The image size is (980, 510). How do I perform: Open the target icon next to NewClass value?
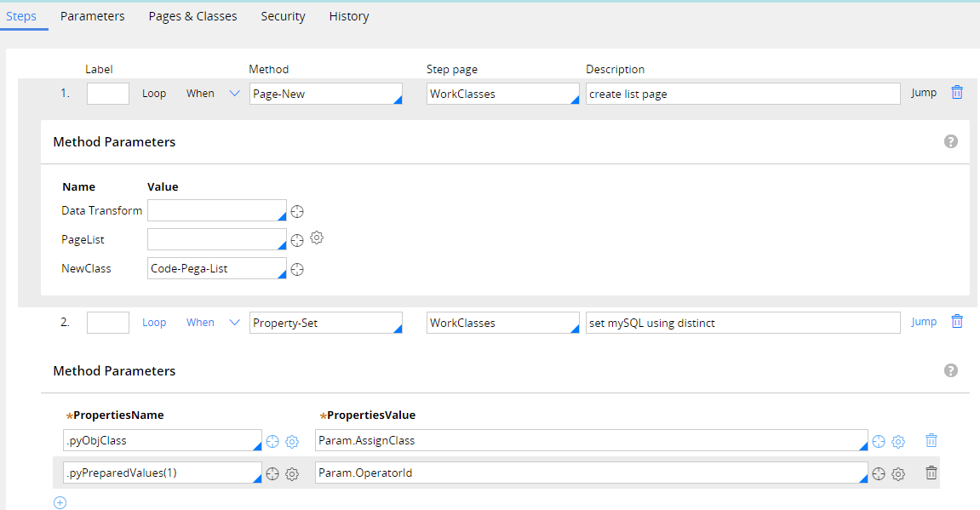297,269
